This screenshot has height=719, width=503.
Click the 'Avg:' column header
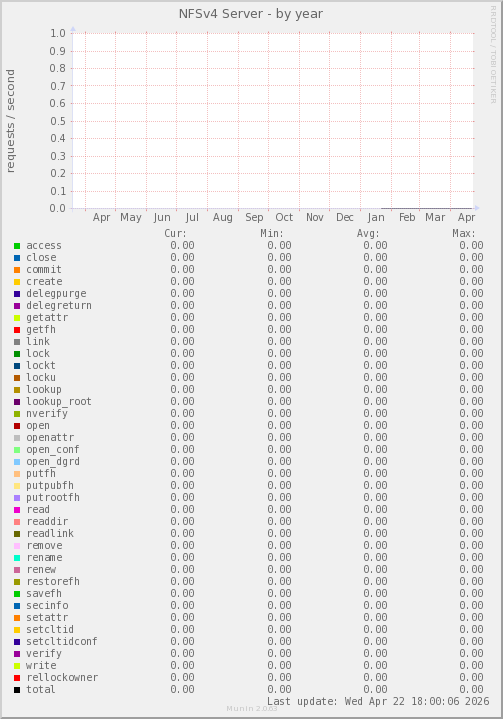click(x=368, y=233)
